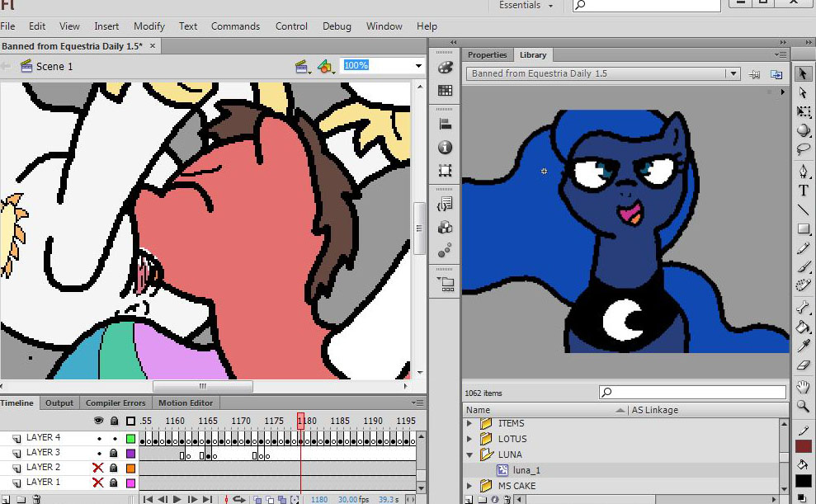
Task: Open the stage zoom percentage dropdown
Action: pyautogui.click(x=418, y=66)
